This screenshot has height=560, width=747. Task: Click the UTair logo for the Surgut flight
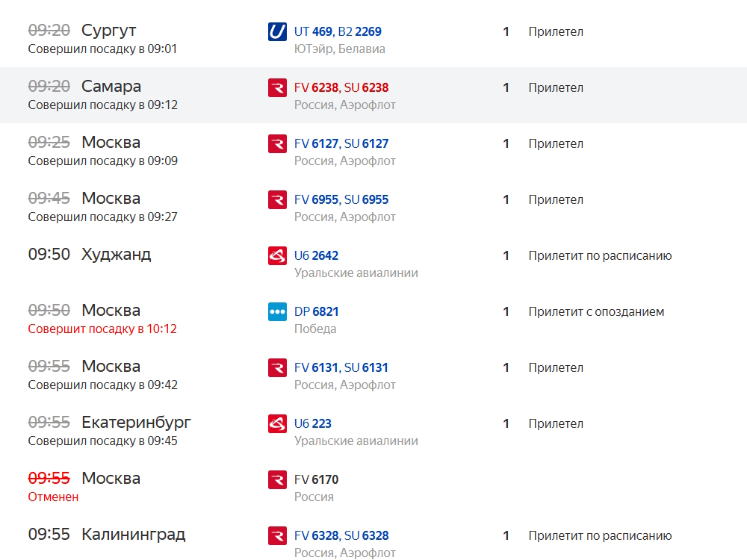coord(277,32)
